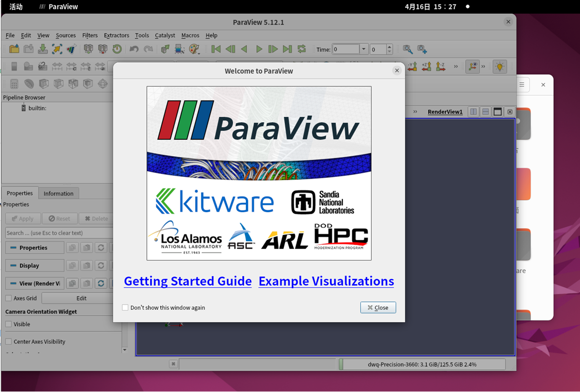Open a file using the folder icon
The image size is (580, 392).
(x=13, y=49)
